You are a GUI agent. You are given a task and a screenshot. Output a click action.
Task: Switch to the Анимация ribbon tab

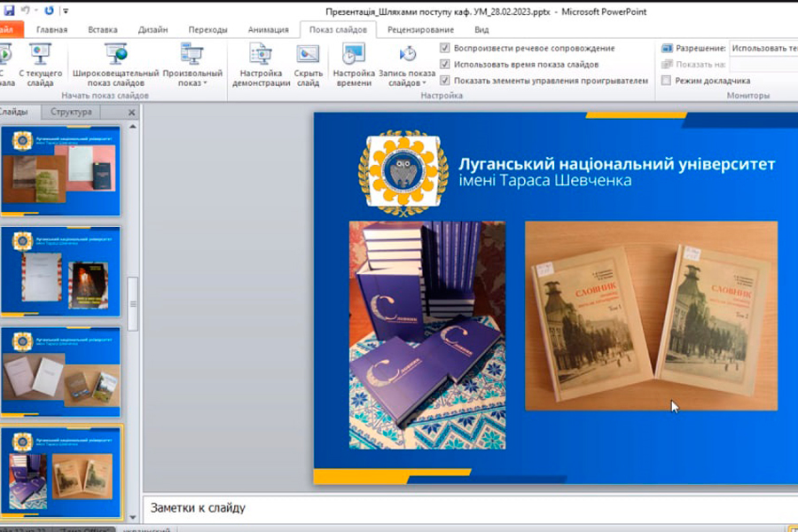tap(268, 29)
